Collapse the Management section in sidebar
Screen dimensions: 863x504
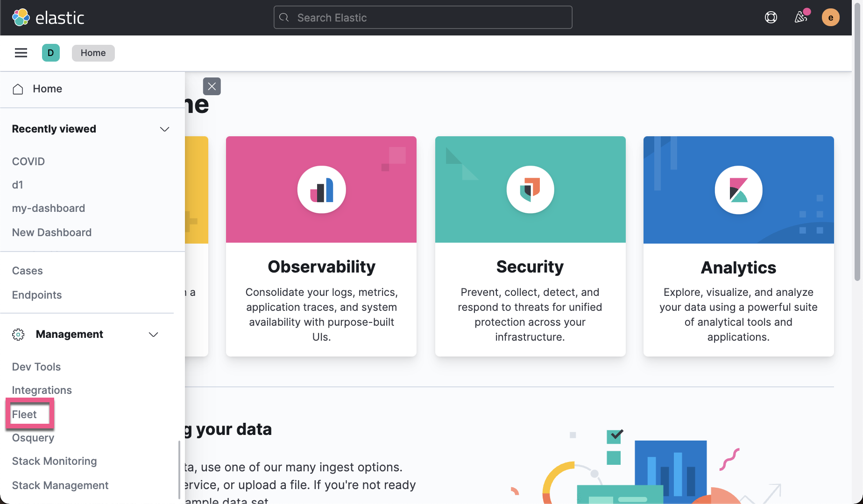click(153, 335)
